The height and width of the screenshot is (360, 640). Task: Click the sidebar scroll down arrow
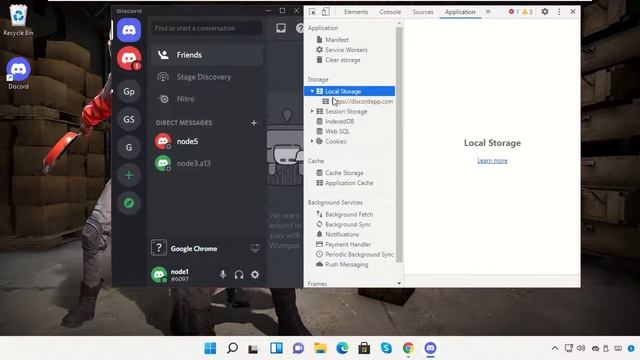point(399,283)
